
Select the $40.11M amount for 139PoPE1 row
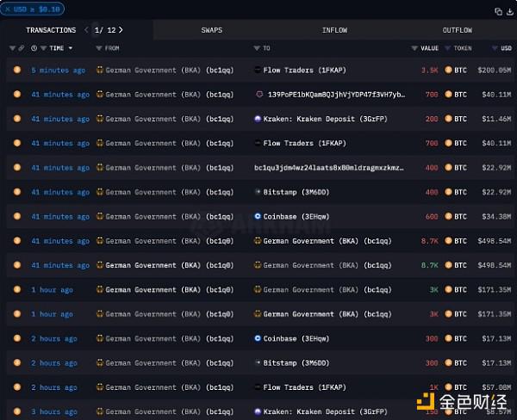[496, 95]
